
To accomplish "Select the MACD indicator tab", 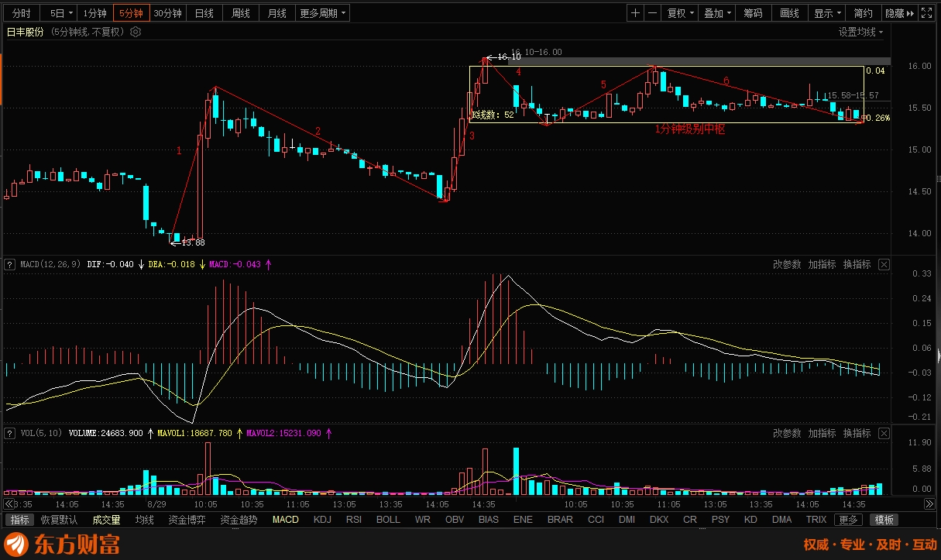I will point(286,520).
